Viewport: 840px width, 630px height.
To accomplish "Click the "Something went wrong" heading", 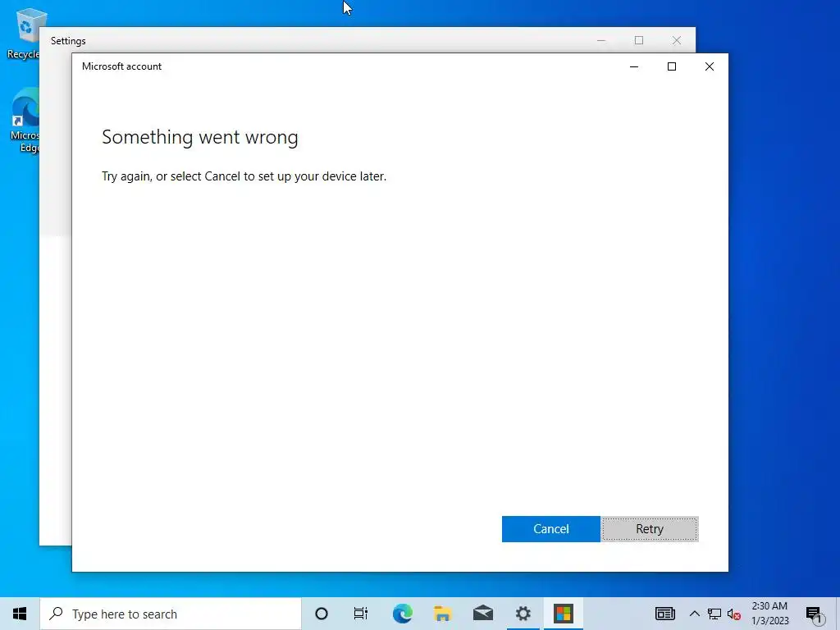I will (x=200, y=137).
